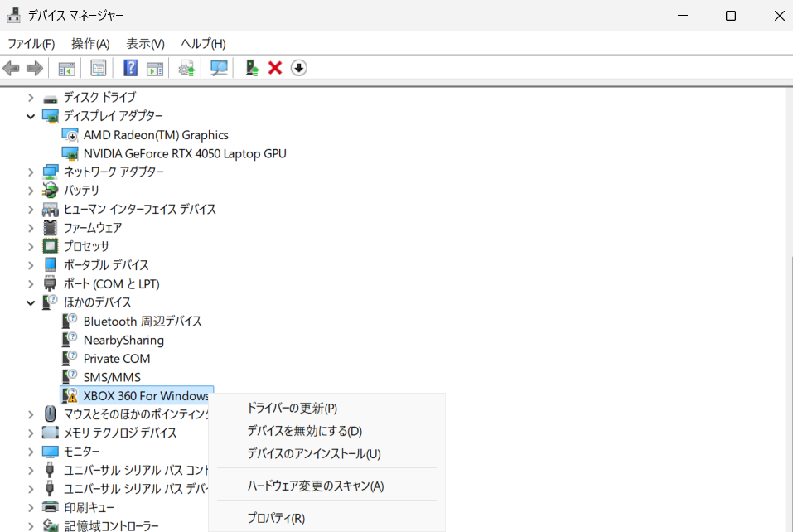
Task: Click the gear update driver software icon
Action: coord(187,68)
